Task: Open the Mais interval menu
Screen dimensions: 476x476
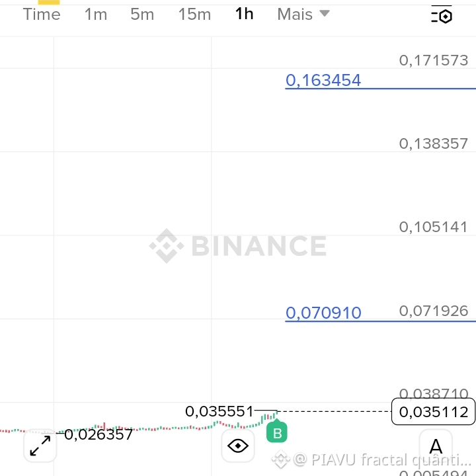Action: pyautogui.click(x=303, y=15)
